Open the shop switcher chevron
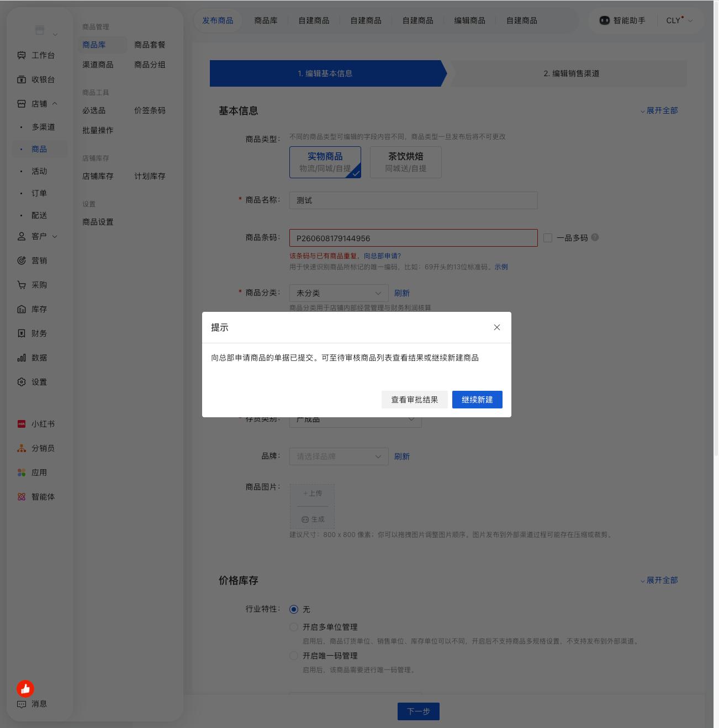The width and height of the screenshot is (719, 728). click(55, 35)
